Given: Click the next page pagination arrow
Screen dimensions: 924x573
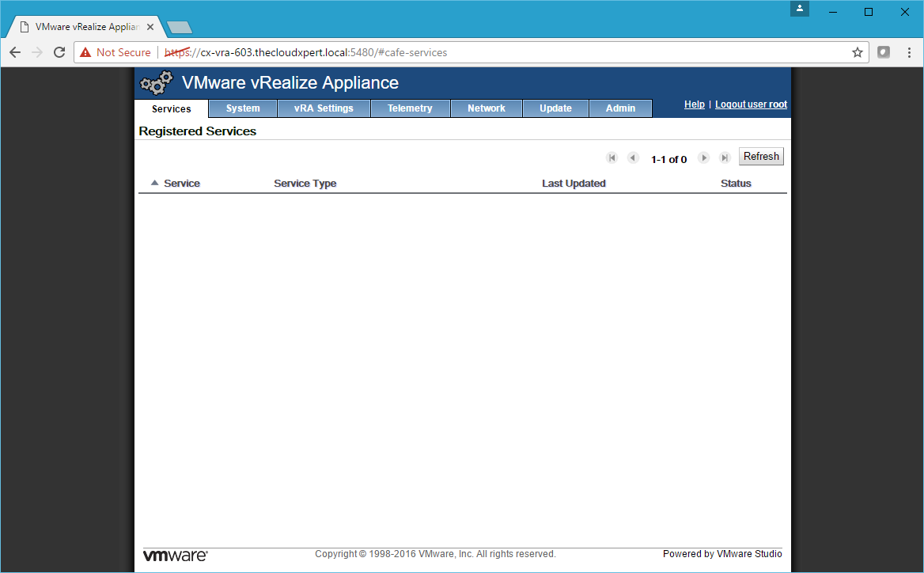Looking at the screenshot, I should [x=703, y=158].
